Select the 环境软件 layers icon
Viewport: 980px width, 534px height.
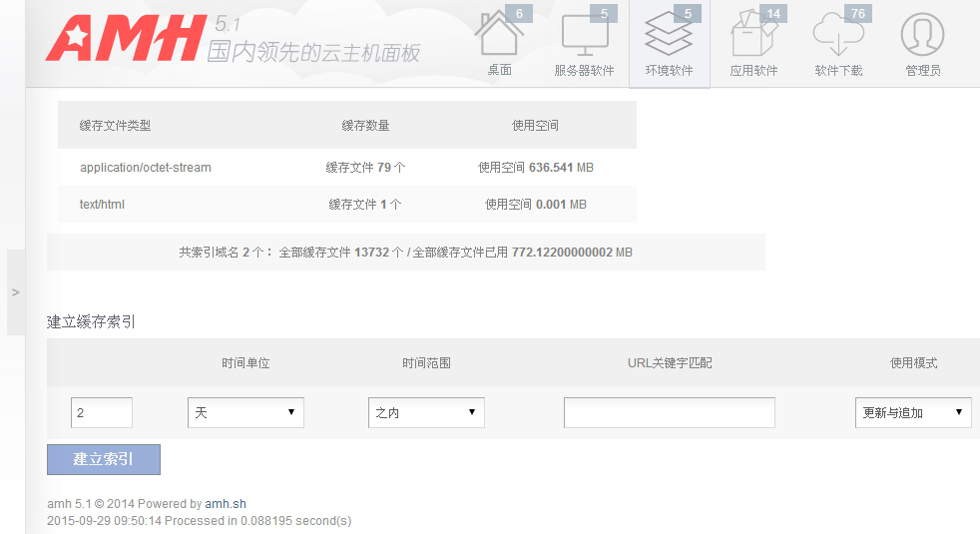(669, 36)
